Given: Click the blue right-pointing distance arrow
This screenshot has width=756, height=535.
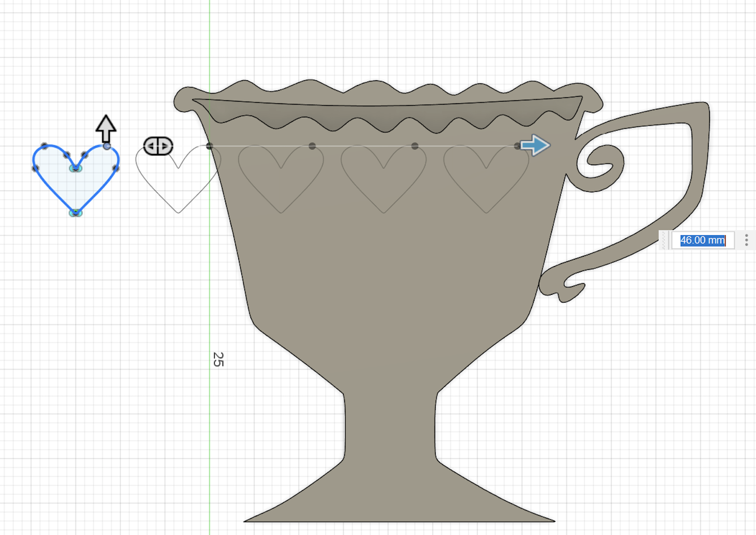Looking at the screenshot, I should (x=535, y=145).
